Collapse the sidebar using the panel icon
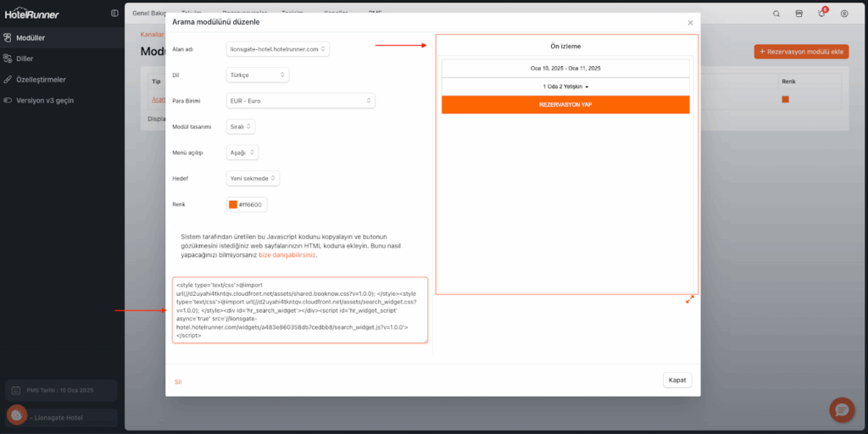 tap(114, 14)
